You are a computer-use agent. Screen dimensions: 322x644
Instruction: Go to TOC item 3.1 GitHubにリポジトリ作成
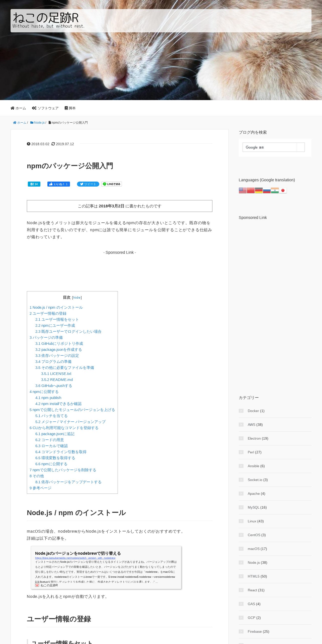point(59,344)
